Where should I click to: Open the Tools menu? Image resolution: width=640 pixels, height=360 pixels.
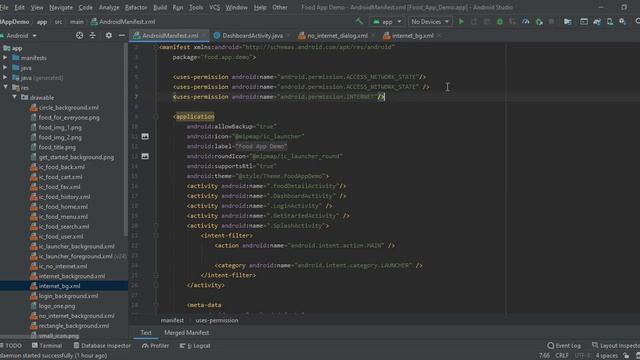[x=196, y=7]
